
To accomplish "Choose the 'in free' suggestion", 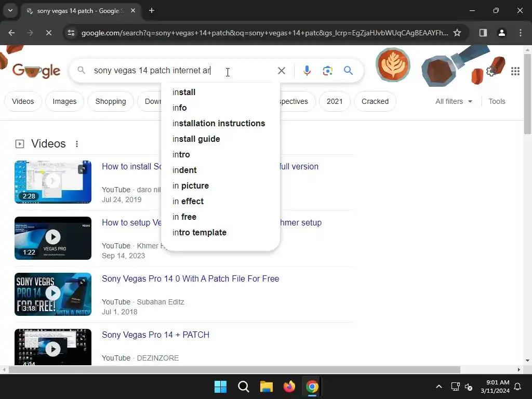I will click(x=220, y=217).
